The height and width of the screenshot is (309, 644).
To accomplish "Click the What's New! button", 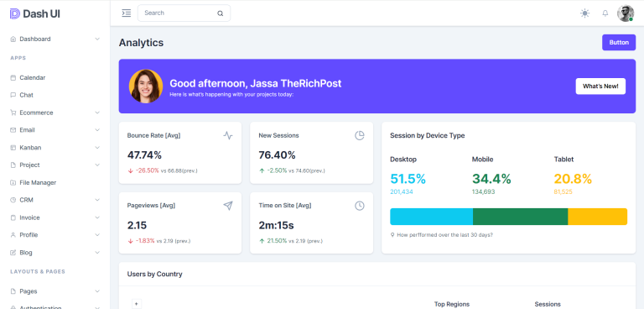I will pyautogui.click(x=600, y=86).
